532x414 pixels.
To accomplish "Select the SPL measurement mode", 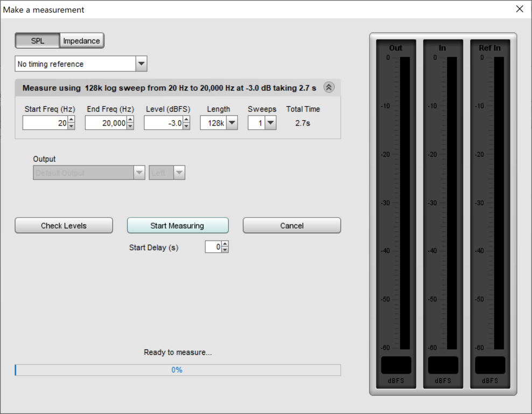I will tap(38, 41).
